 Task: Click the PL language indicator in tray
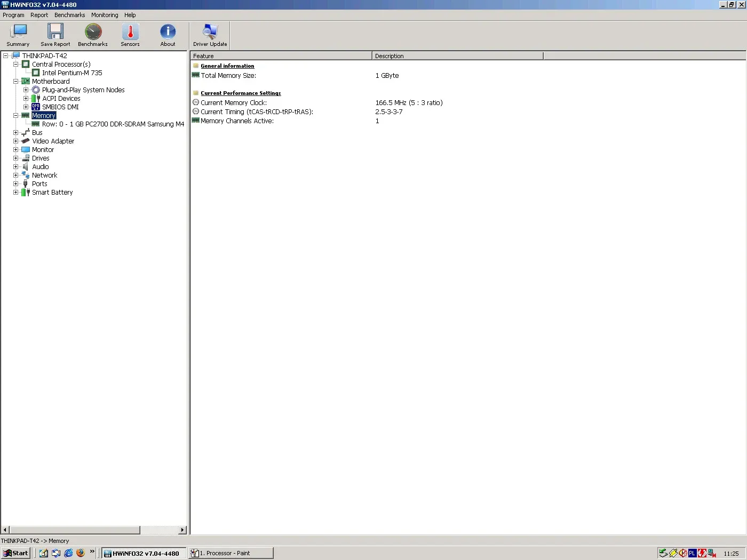point(692,553)
